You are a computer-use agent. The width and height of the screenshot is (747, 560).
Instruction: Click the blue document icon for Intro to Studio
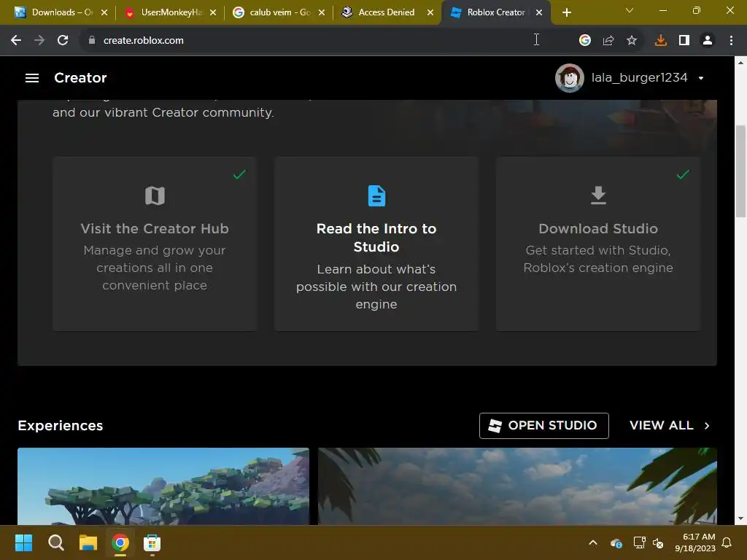click(376, 195)
